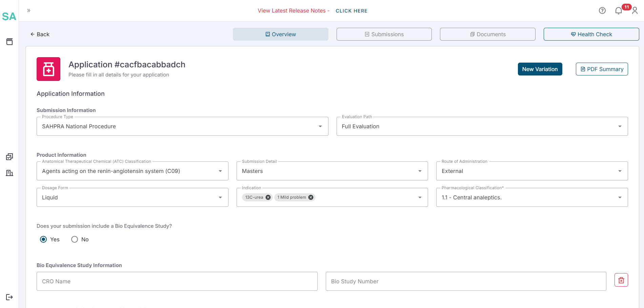Expand the sidebar with double chevron
Screen dimensions: 644x308
[x=29, y=10]
